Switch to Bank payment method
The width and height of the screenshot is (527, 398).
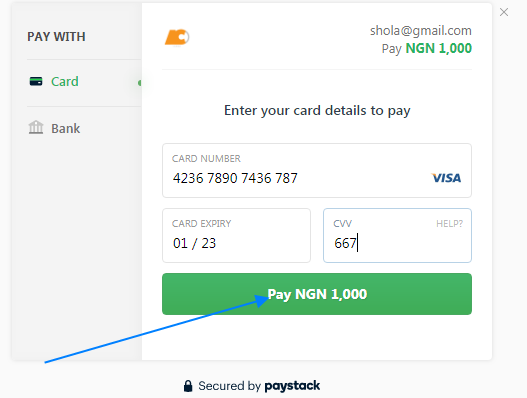click(66, 129)
